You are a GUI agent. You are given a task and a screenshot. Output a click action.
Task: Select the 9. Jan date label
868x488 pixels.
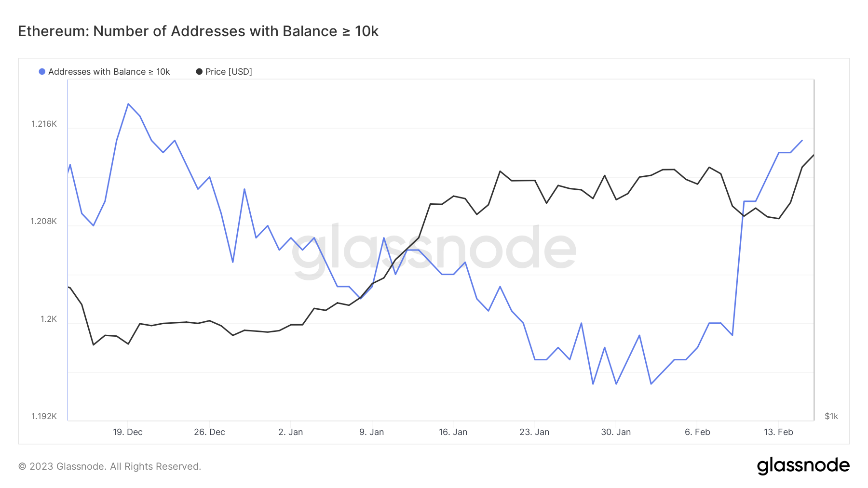click(372, 432)
